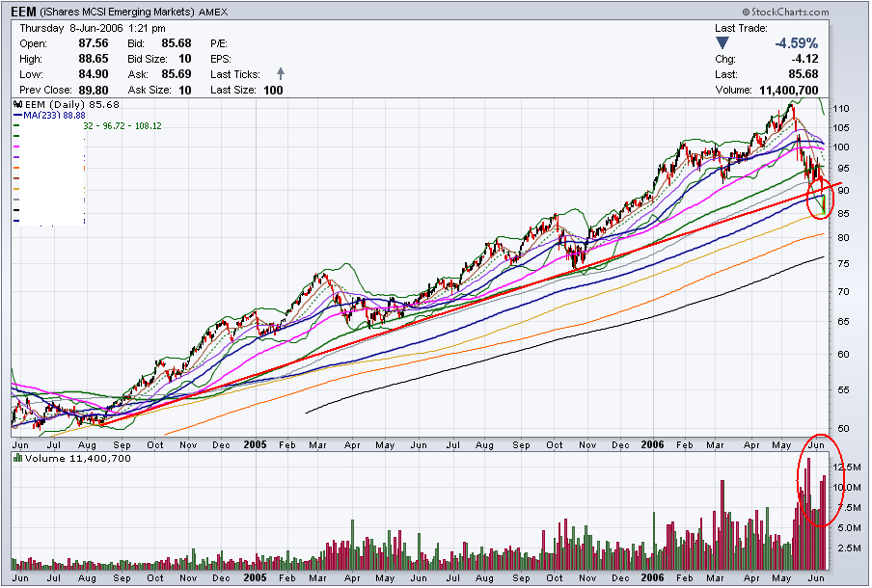Screen dimensions: 872x588
Task: Click the 60 price axis label
Action: click(x=844, y=355)
